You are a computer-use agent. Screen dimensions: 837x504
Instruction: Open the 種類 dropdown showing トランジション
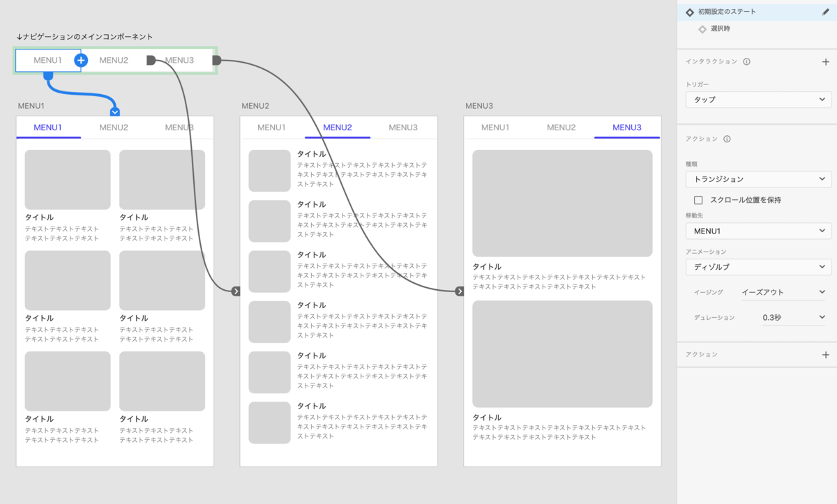tap(758, 179)
